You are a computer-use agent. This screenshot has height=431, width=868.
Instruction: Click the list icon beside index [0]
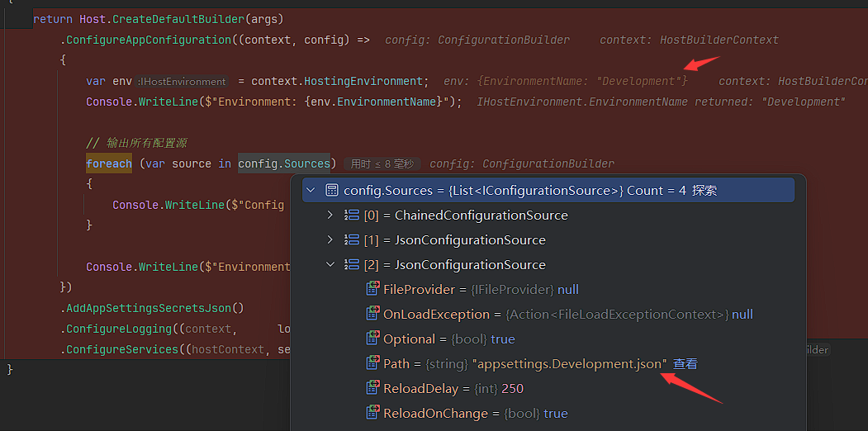click(350, 215)
